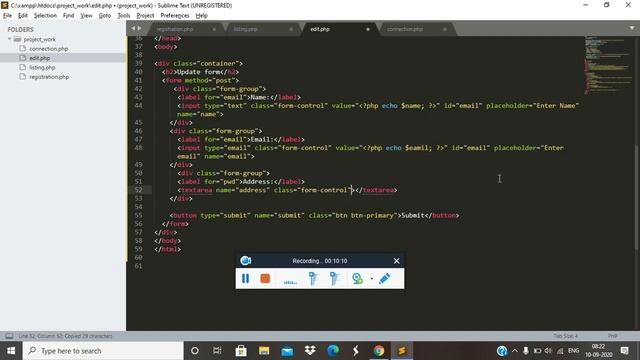
Task: Stop the recording with the orange button
Action: [265, 278]
